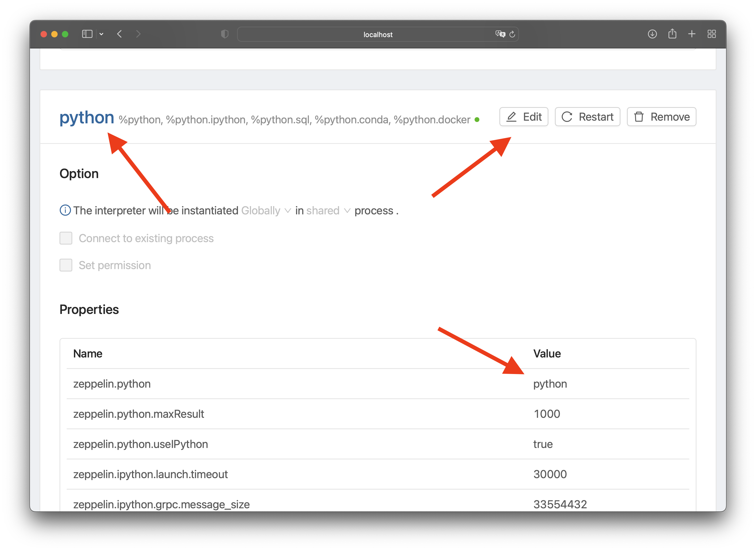The width and height of the screenshot is (756, 551).
Task: Restart the python interpreter
Action: [587, 117]
